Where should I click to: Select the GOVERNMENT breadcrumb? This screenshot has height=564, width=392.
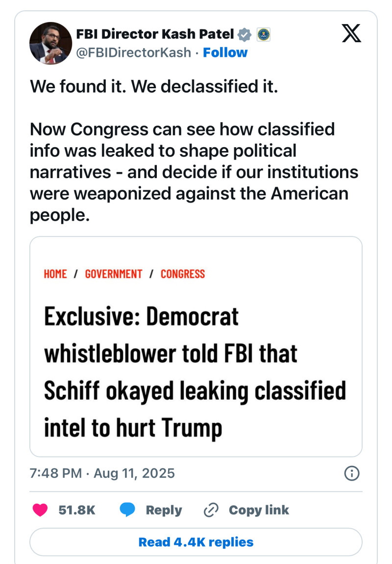114,274
